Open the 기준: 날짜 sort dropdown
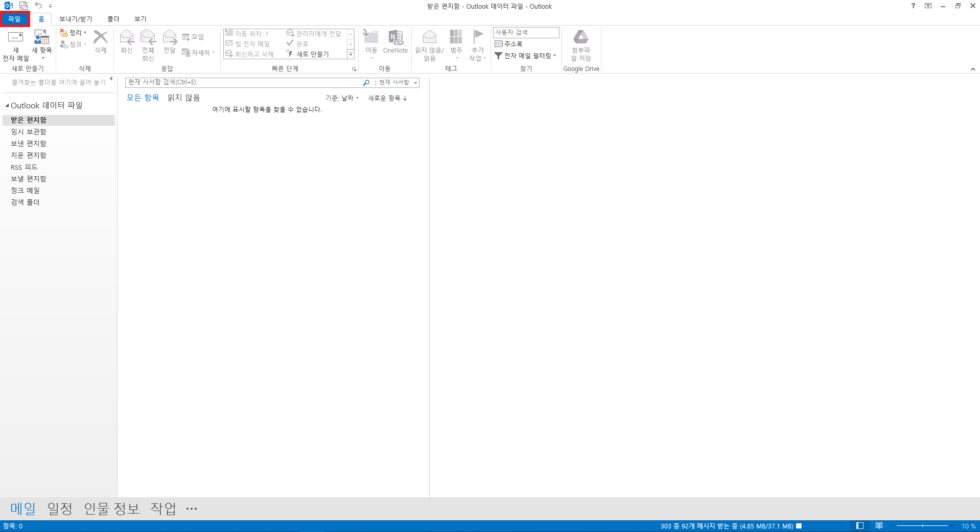This screenshot has width=980, height=532. point(342,98)
